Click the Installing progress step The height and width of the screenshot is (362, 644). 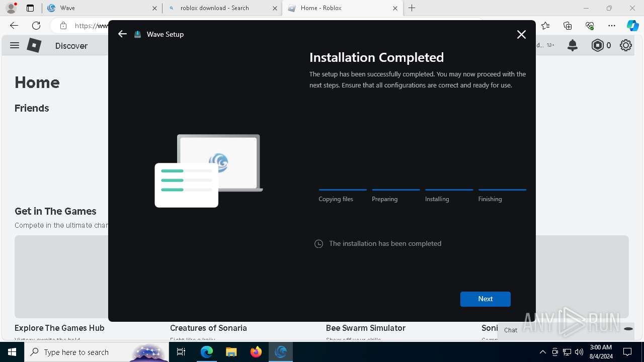tap(449, 195)
